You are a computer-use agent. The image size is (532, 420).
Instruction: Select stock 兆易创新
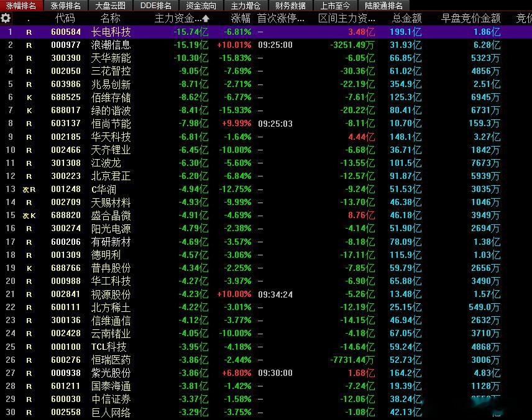111,84
